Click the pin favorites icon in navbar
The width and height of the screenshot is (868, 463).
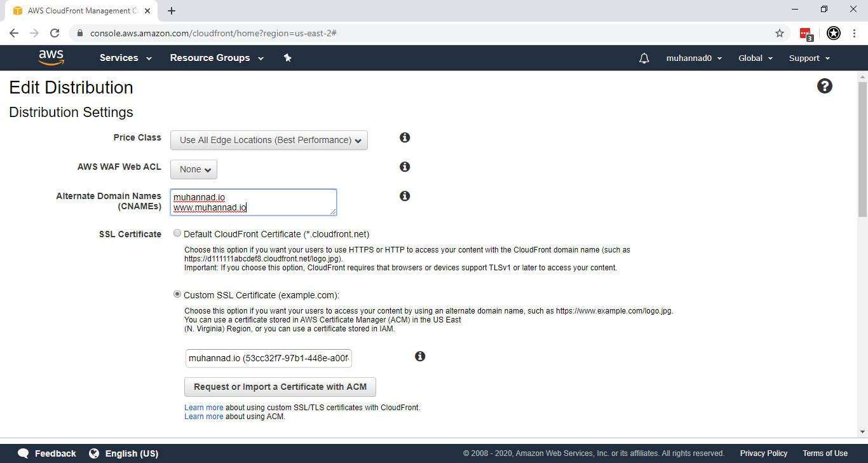(x=287, y=58)
